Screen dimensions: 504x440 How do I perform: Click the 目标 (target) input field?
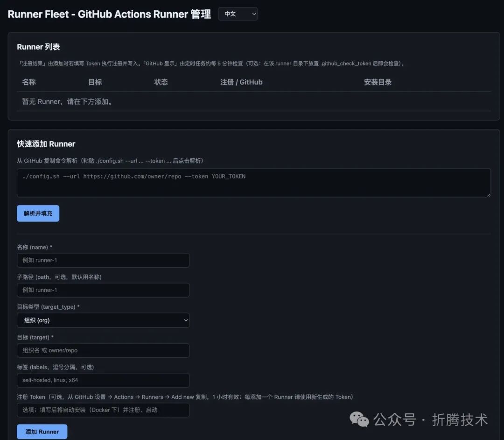coord(103,350)
